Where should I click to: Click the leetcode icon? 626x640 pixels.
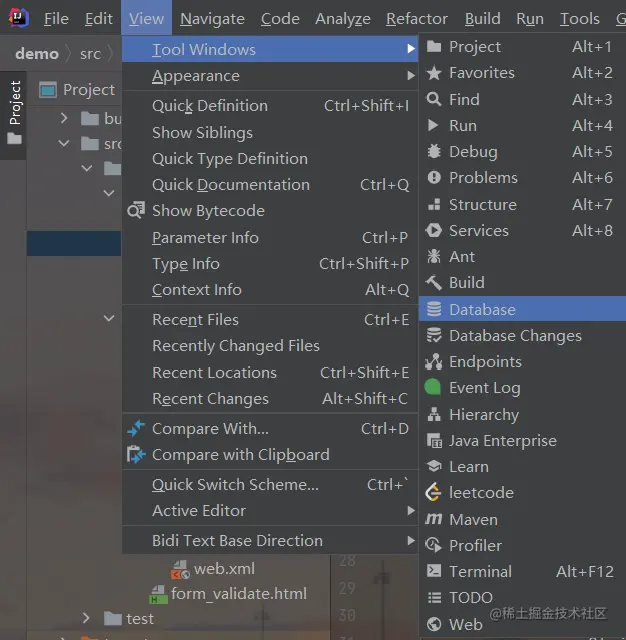tap(433, 492)
